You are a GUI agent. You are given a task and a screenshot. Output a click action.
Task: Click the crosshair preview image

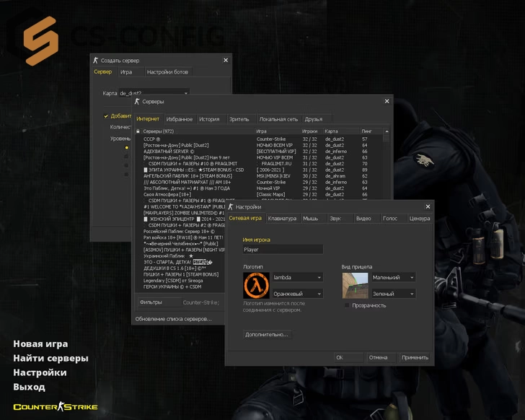point(355,285)
